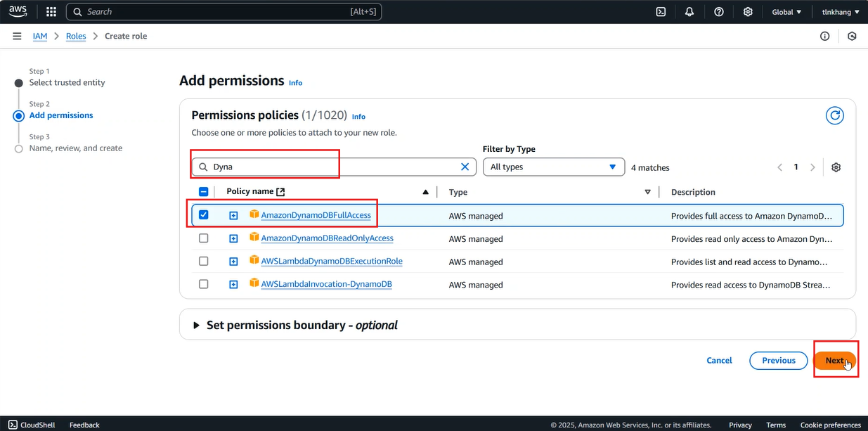Open Info link beside Permissions policies
868x431 pixels.
click(358, 117)
